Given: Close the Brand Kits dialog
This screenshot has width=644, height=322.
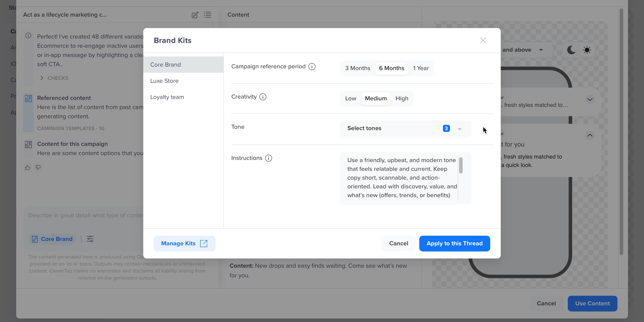Looking at the screenshot, I should 483,40.
